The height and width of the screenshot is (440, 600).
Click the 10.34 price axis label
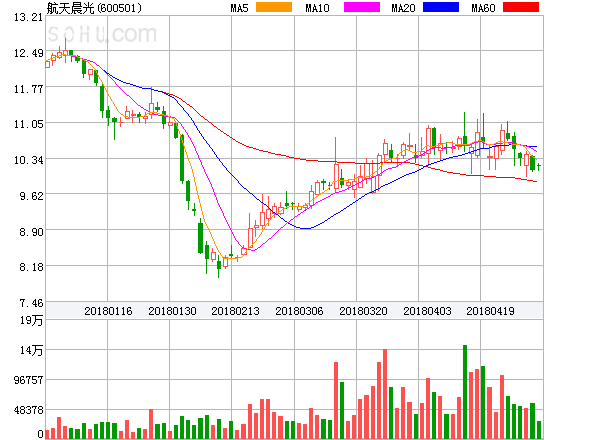[x=28, y=160]
